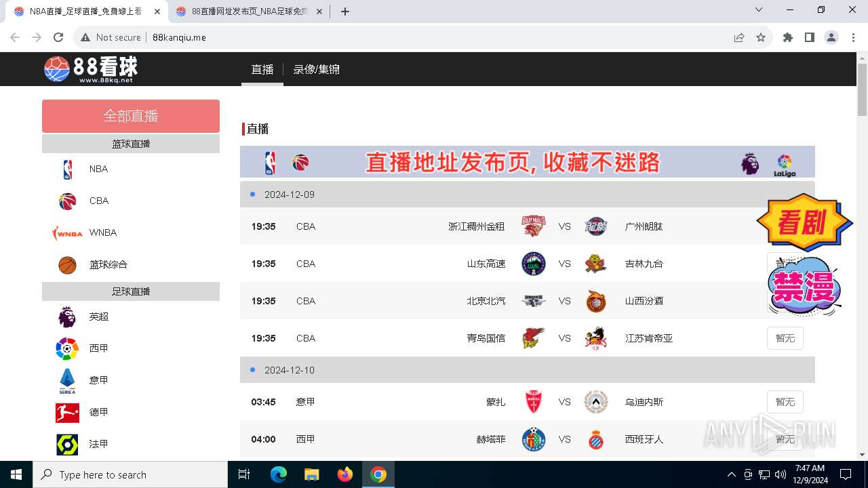Open tab search chevron in title bar
The height and width of the screenshot is (488, 868).
click(x=759, y=10)
